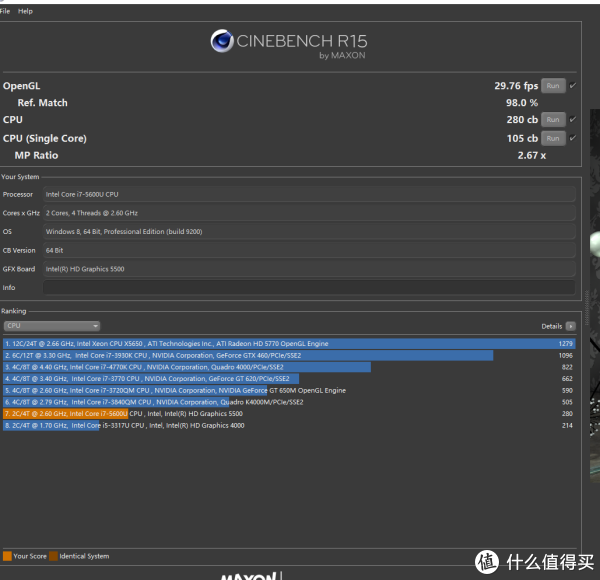Run the OpenGL benchmark
The image size is (600, 580).
point(553,86)
